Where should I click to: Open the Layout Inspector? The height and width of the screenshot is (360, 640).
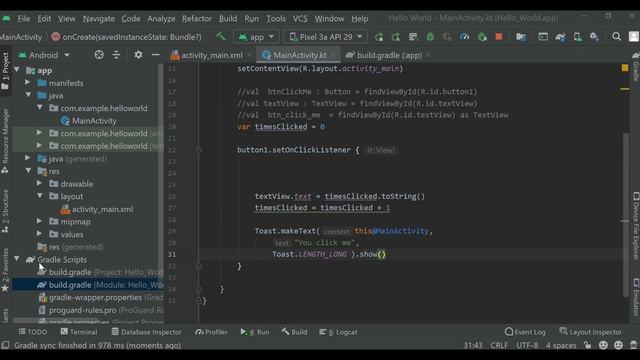pos(591,332)
